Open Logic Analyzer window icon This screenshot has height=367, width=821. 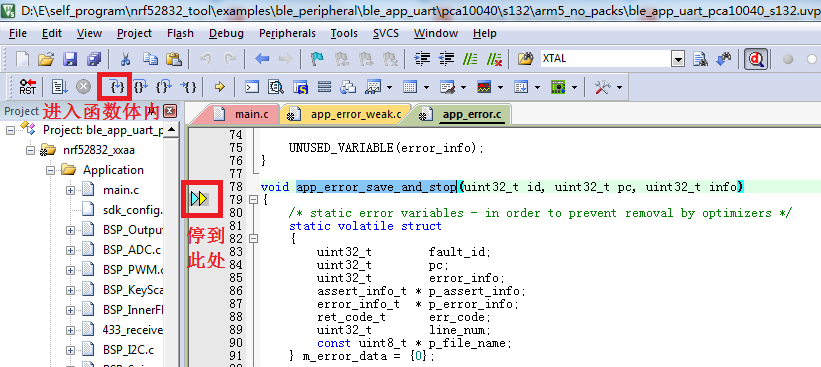[484, 86]
